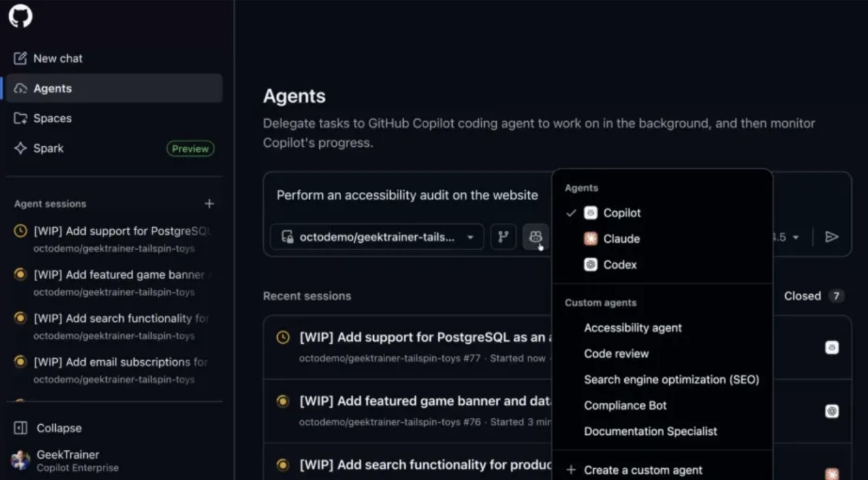Image resolution: width=868 pixels, height=480 pixels.
Task: Click the branch selector icon
Action: (503, 237)
